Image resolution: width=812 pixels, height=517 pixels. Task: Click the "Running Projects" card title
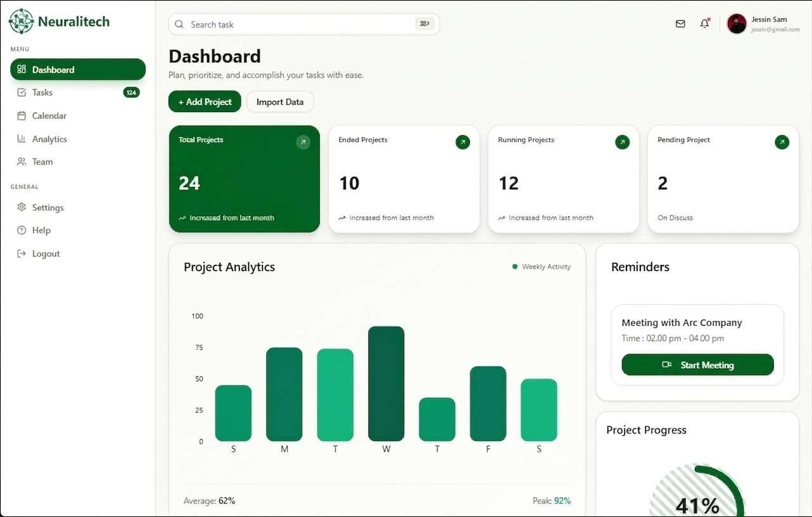pos(526,140)
